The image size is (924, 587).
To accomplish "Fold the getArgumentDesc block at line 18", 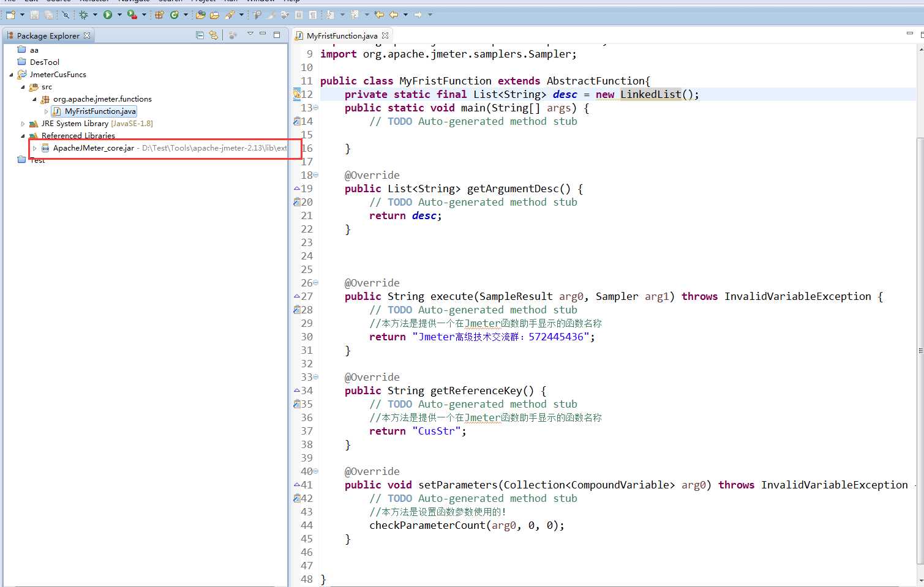I will (316, 175).
